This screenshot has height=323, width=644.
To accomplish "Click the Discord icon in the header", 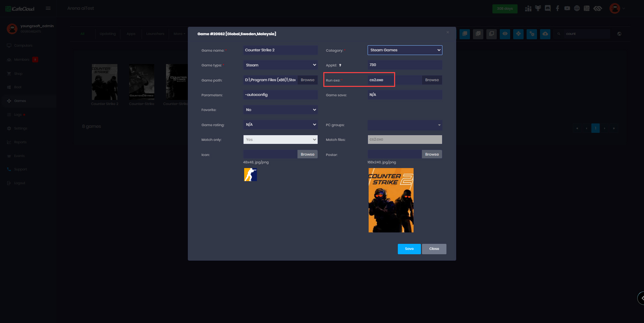I will [548, 8].
